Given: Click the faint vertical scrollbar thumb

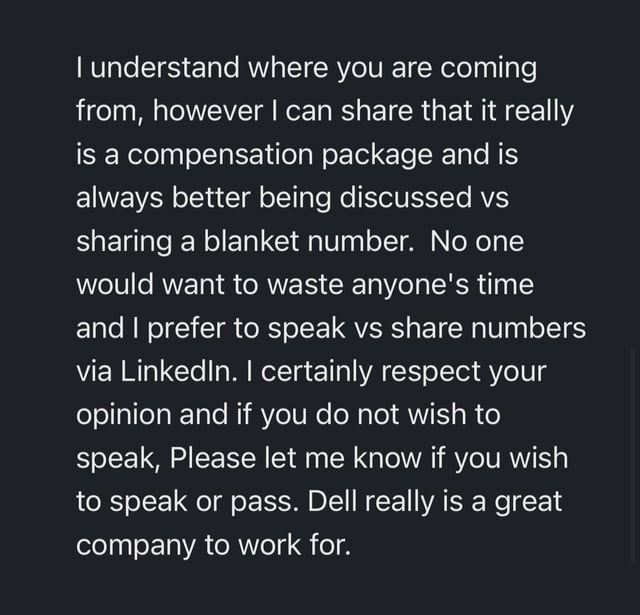Looking at the screenshot, I should point(633,456).
